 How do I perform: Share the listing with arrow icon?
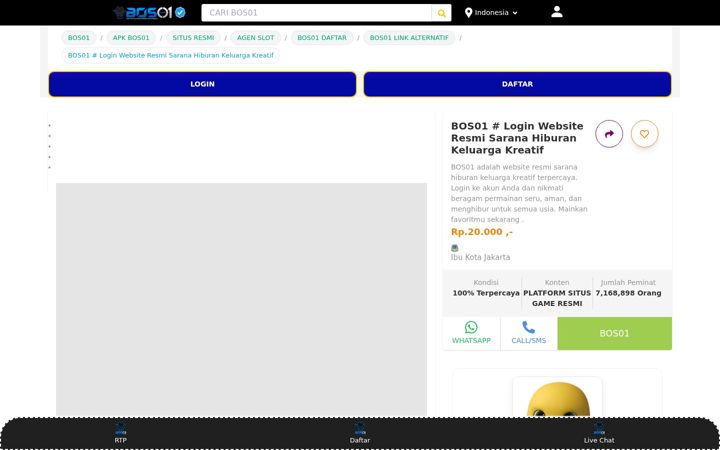pyautogui.click(x=609, y=134)
